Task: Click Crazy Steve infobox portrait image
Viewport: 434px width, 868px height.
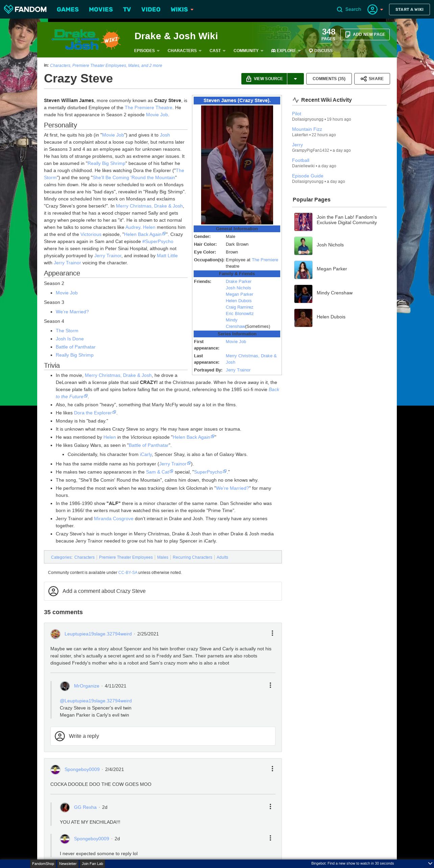Action: click(x=237, y=165)
